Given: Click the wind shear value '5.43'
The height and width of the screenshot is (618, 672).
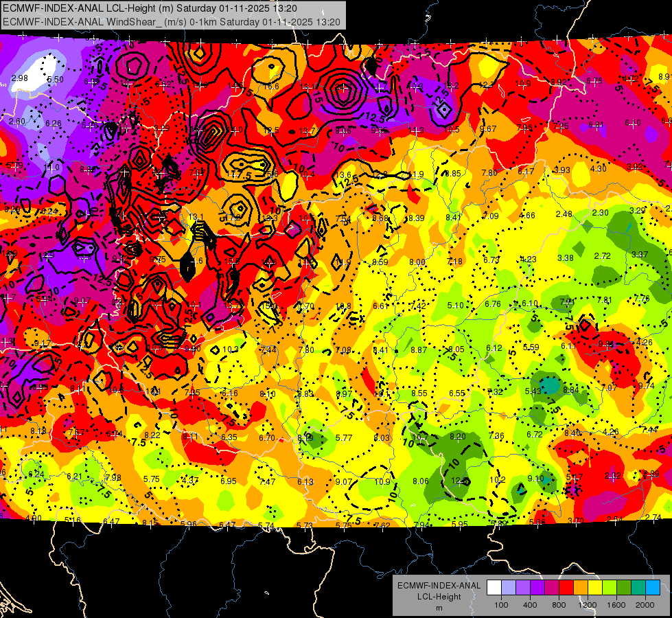Looking at the screenshot, I should (x=533, y=391).
